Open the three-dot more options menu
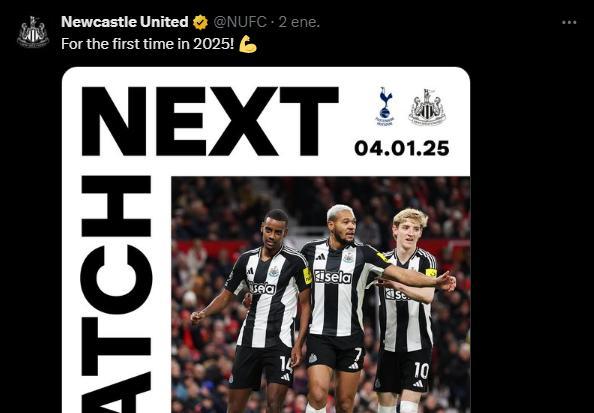594x413 pixels. 569,22
